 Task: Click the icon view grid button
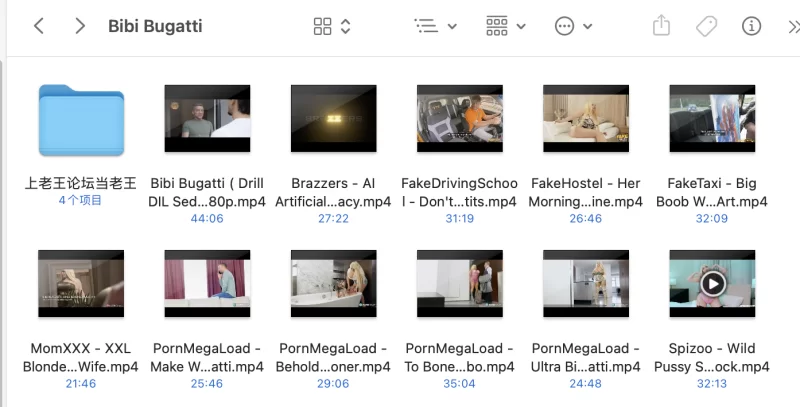[322, 26]
